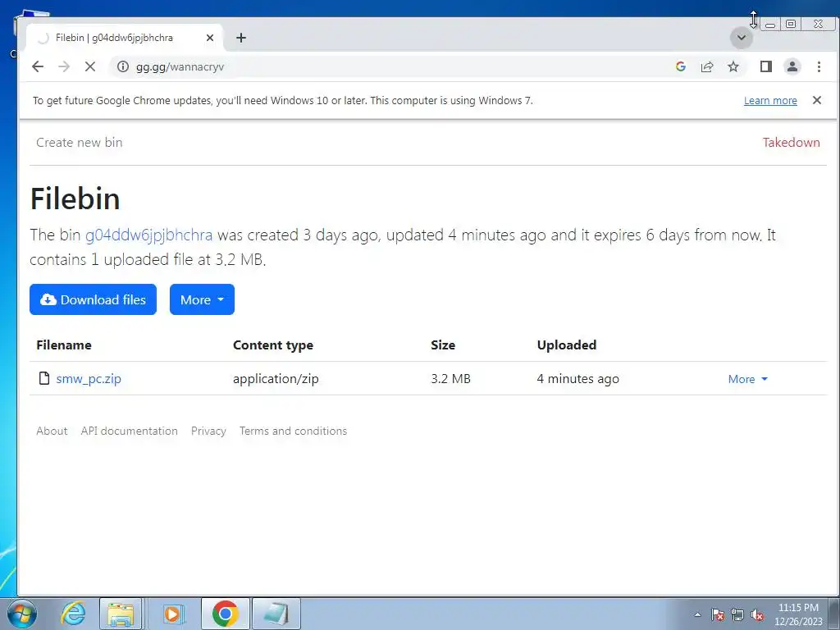Click the 3.2 MB size cell
Image resolution: width=840 pixels, height=630 pixels.
[450, 379]
